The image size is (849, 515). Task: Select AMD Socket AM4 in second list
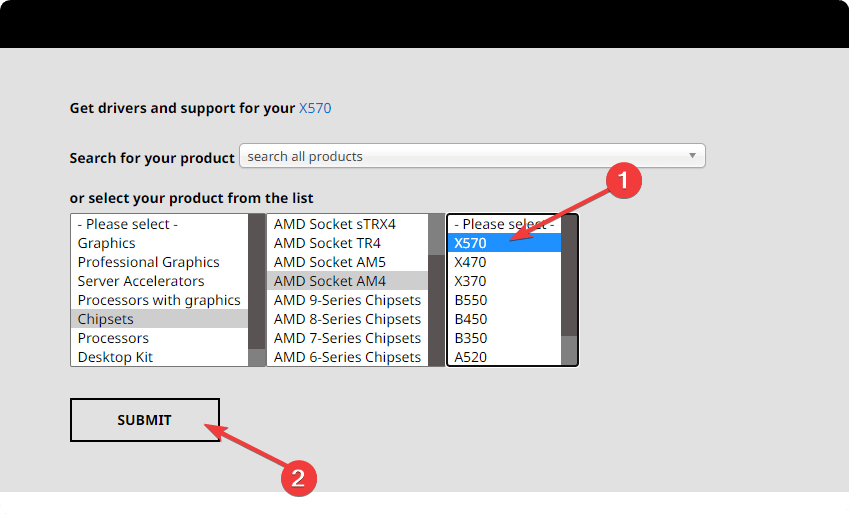pyautogui.click(x=329, y=281)
